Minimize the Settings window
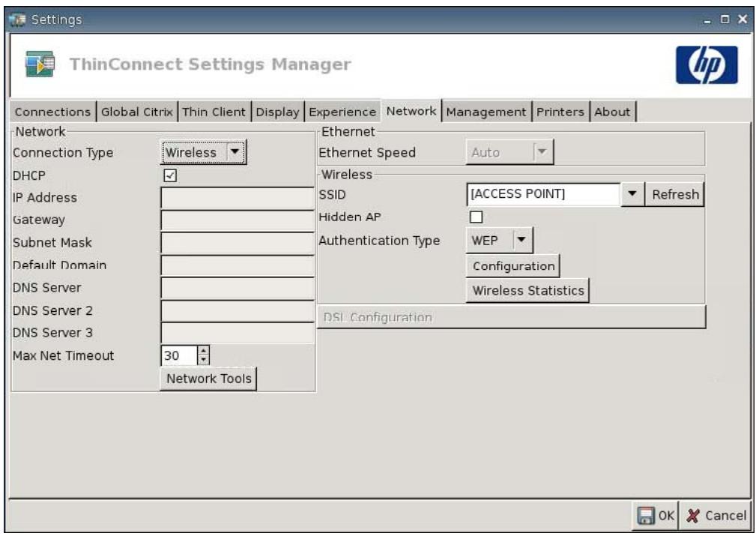Screen dimensions: 756x536 (x=707, y=20)
